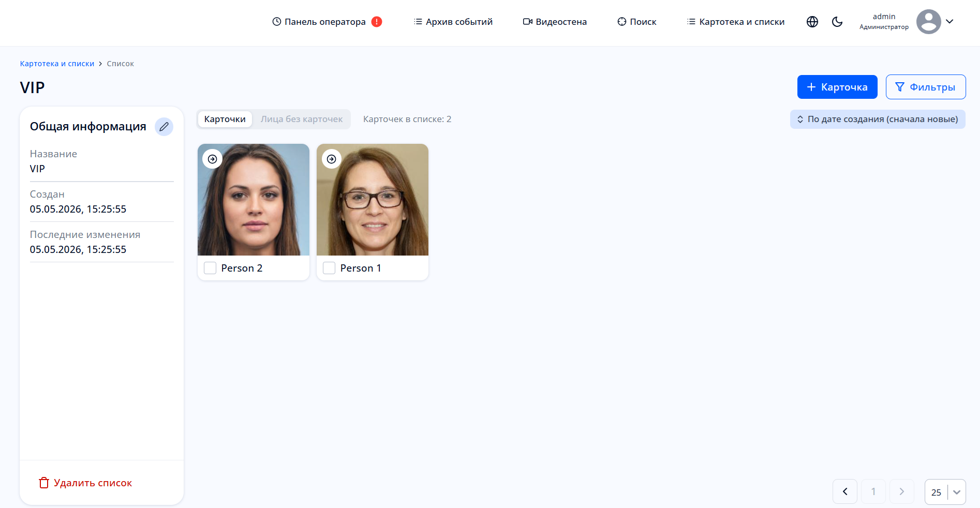Click Удалить список button

coord(85,483)
